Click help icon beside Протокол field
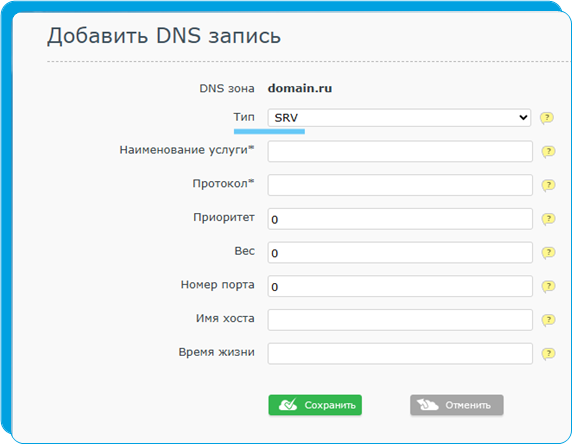Image resolution: width=572 pixels, height=444 pixels. click(548, 185)
